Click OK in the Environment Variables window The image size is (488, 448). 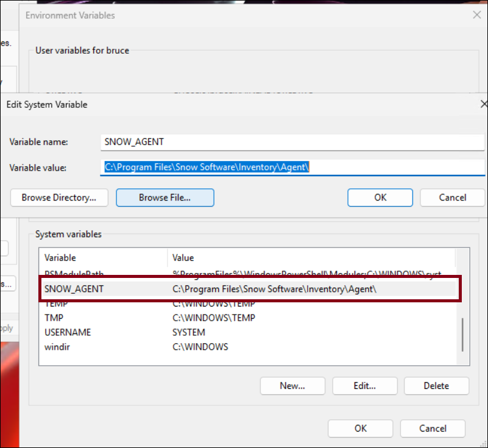[x=360, y=428]
